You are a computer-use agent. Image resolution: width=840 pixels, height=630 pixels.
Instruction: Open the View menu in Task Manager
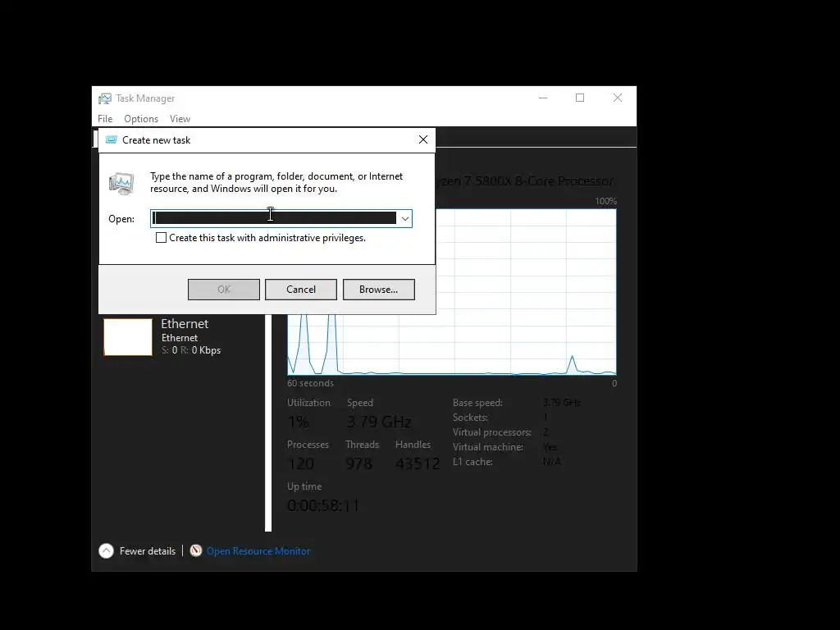click(x=180, y=119)
